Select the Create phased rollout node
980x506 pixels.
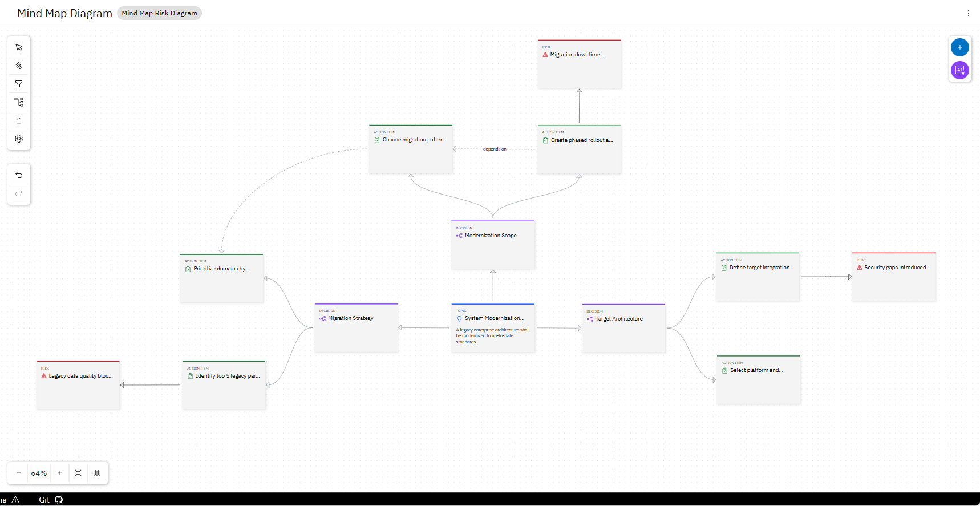pyautogui.click(x=579, y=149)
